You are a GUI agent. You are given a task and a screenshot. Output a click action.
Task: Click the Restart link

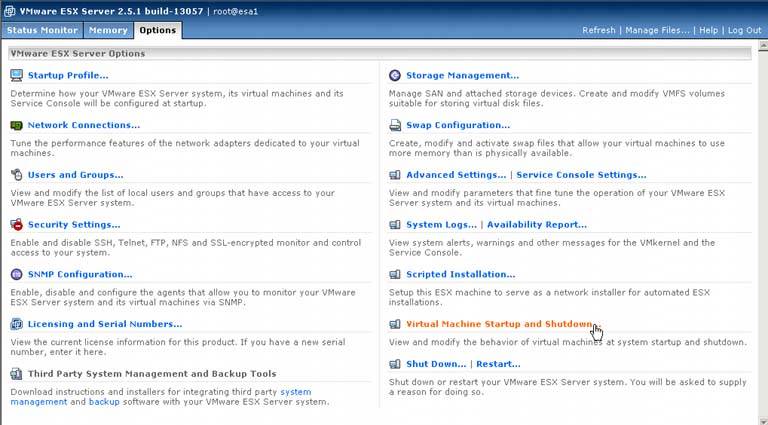pyautogui.click(x=498, y=364)
